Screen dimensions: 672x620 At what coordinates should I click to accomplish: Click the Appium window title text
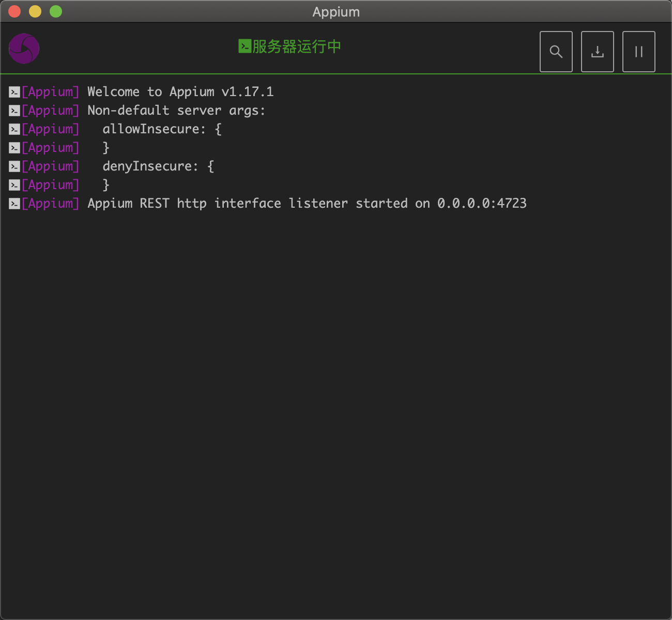pos(336,12)
